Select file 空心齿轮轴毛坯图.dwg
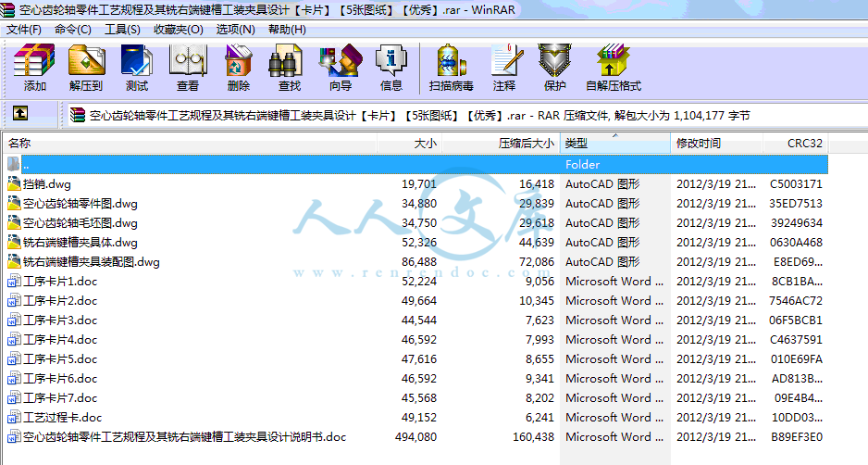This screenshot has width=868, height=465. pos(81,223)
